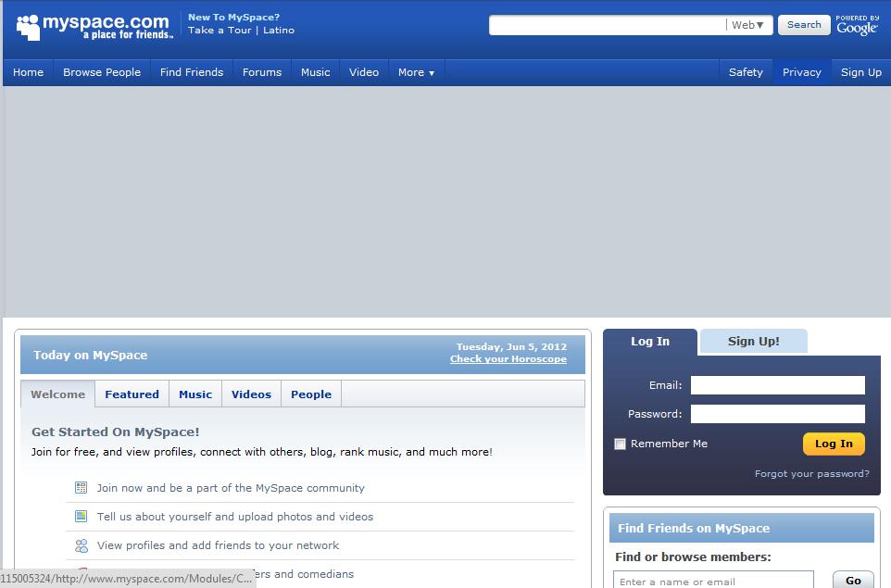Viewport: 891px width, 588px height.
Task: Open the Videos tab
Action: [x=251, y=394]
